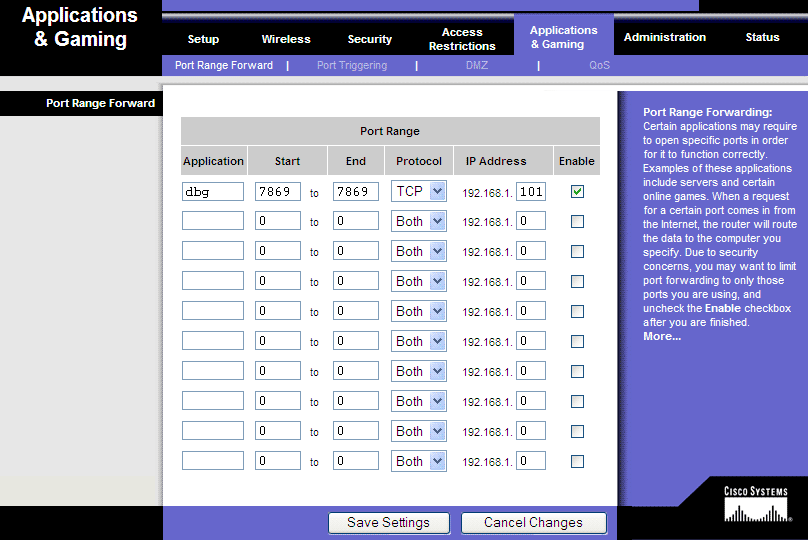The height and width of the screenshot is (540, 808).
Task: Click the IP address field containing 101
Action: 531,191
